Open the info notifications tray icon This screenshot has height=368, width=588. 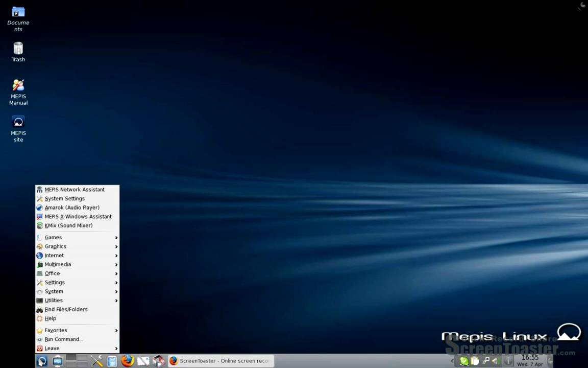click(x=508, y=361)
